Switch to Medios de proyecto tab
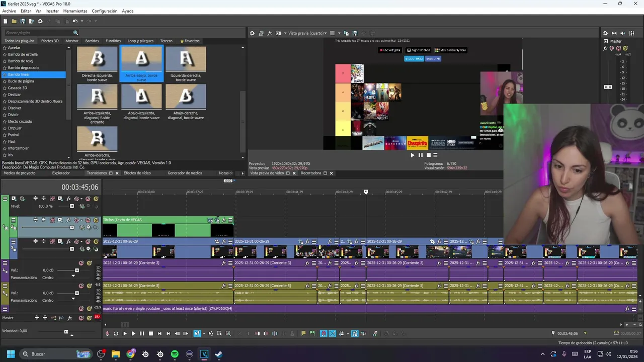This screenshot has height=362, width=644. point(20,173)
